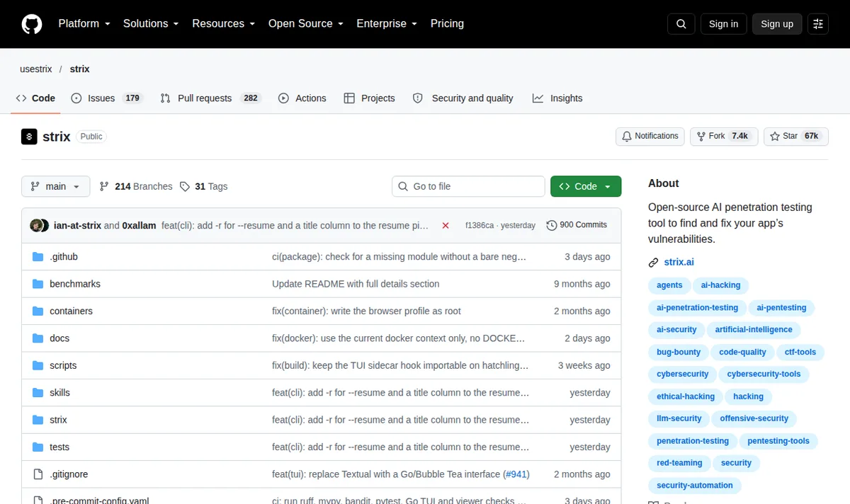Select the llm-security topic tag
The width and height of the screenshot is (850, 504).
[x=679, y=418]
